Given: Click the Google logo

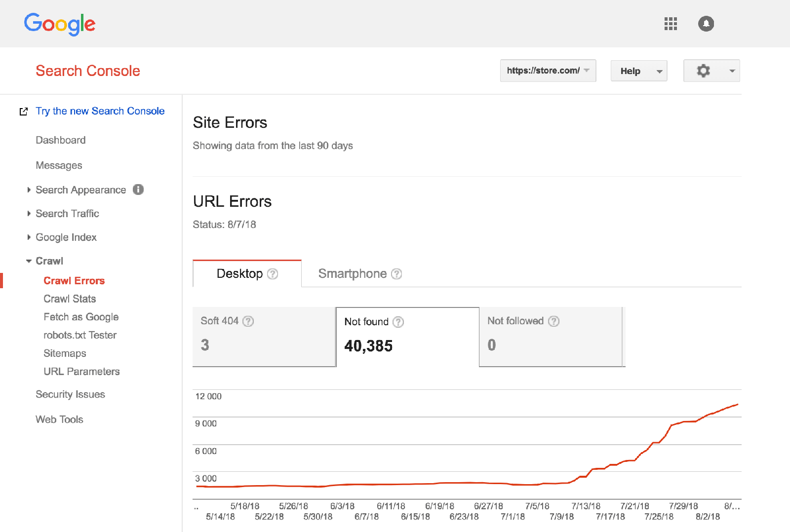Looking at the screenshot, I should tap(60, 24).
